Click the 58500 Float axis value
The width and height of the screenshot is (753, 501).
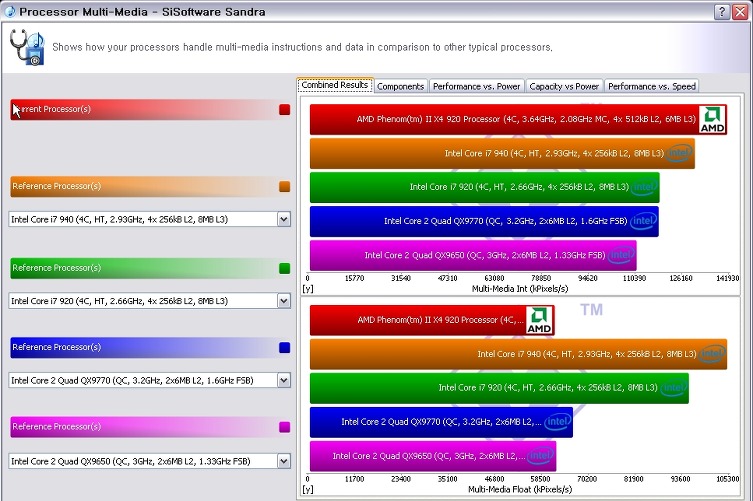(540, 479)
